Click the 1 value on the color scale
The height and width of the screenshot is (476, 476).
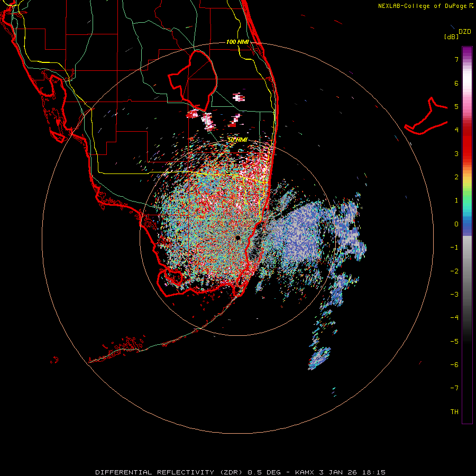coord(456,200)
